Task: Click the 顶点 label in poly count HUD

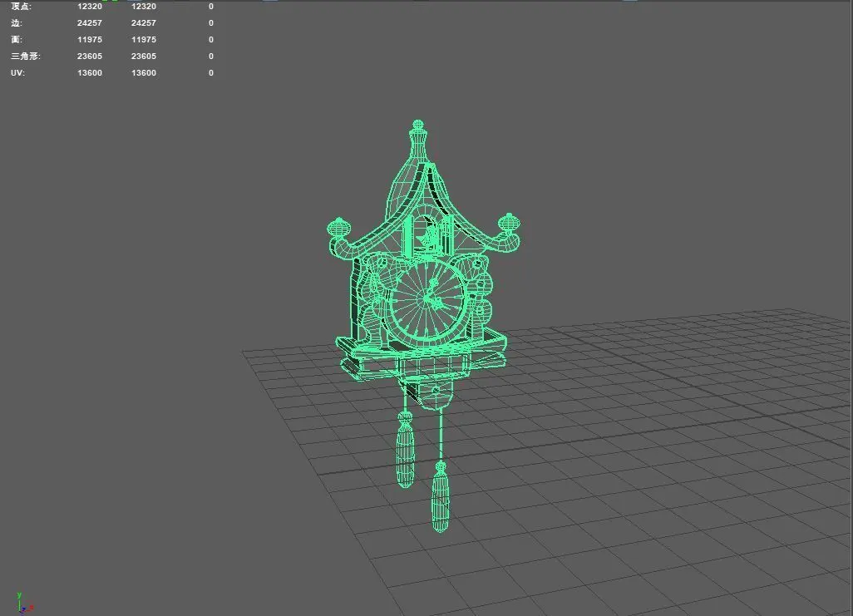Action: click(22, 7)
